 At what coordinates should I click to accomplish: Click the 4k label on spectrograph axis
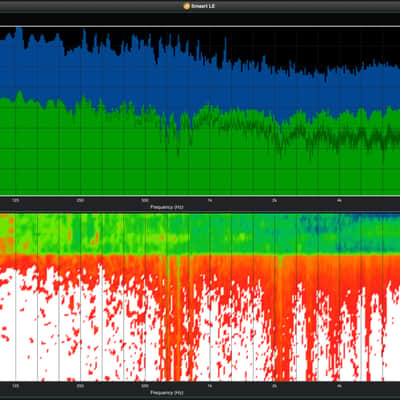[x=339, y=386]
